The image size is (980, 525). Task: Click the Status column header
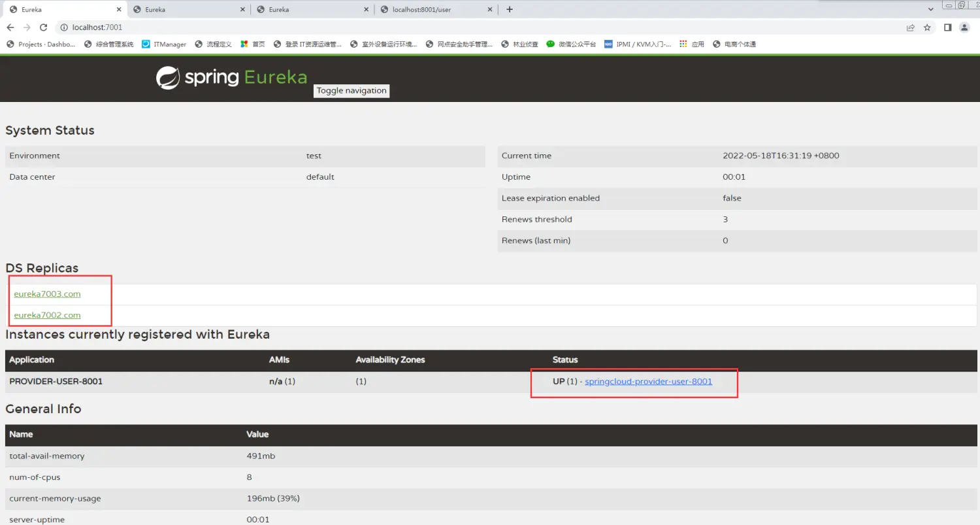565,360
